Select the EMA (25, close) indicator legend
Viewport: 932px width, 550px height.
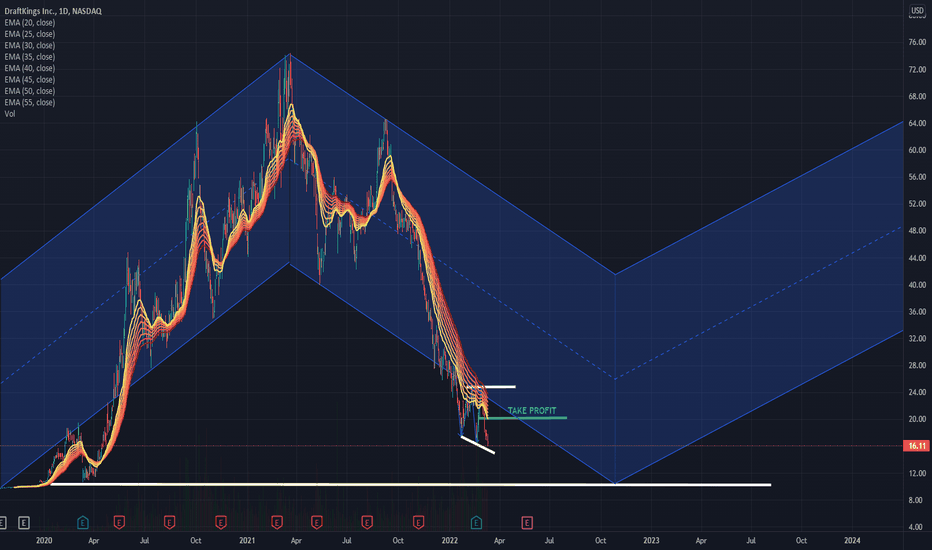(x=30, y=34)
